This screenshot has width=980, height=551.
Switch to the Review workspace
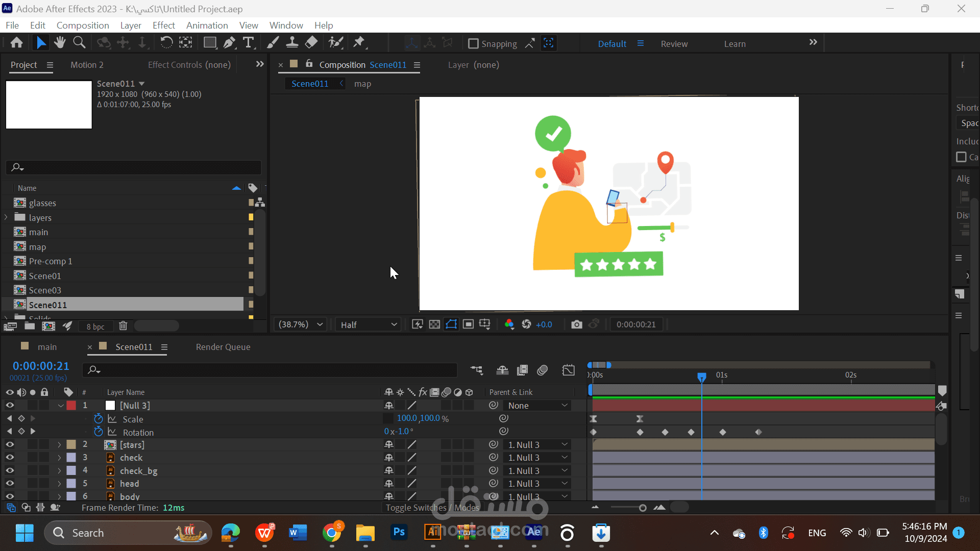[x=674, y=44]
